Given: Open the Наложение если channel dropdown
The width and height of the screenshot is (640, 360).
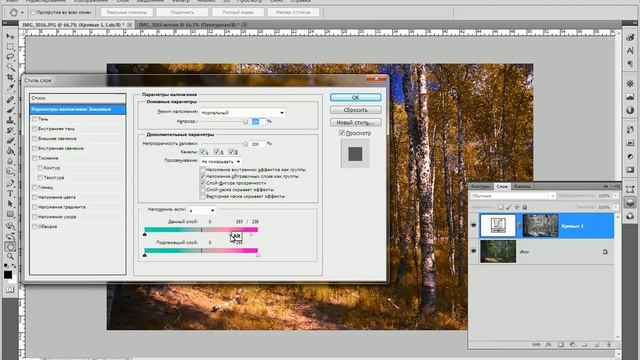Looking at the screenshot, I should coord(202,210).
